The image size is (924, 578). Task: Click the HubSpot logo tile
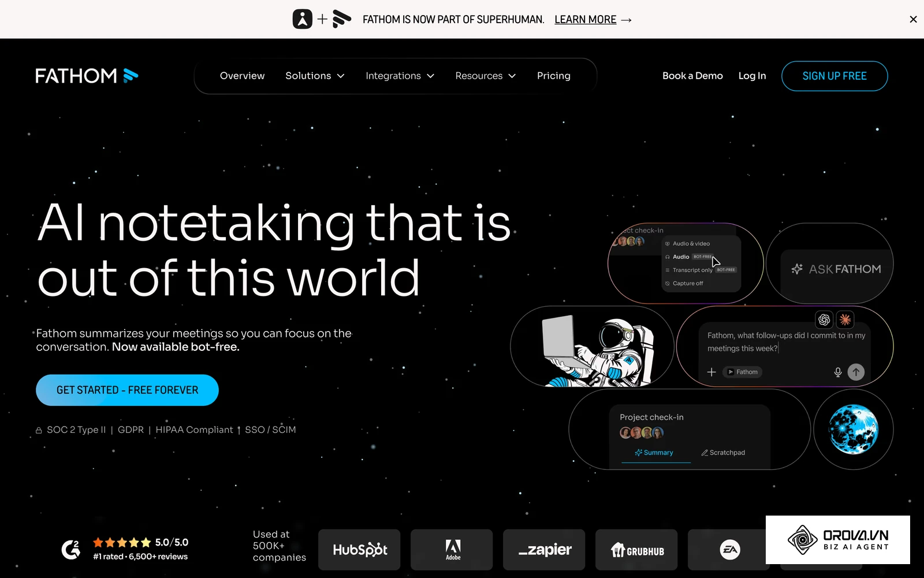[359, 550]
